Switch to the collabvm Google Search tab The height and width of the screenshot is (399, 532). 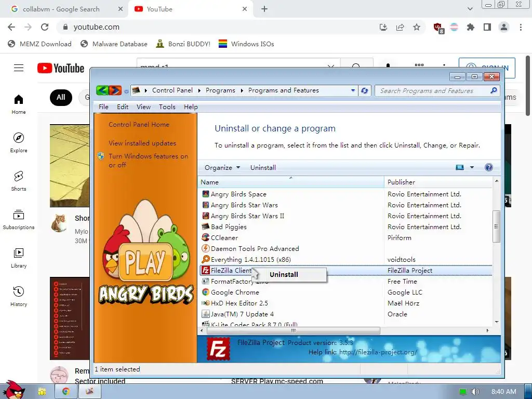tap(64, 9)
